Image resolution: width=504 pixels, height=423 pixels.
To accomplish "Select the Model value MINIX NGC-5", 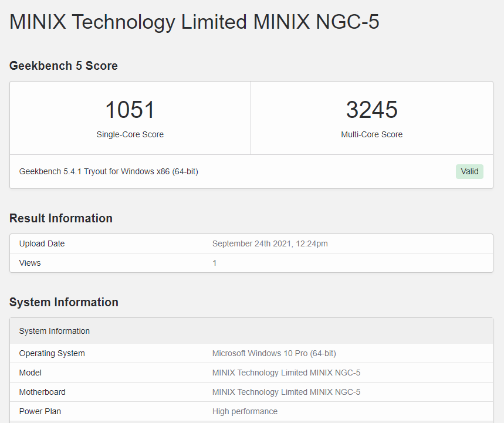I will pyautogui.click(x=286, y=373).
